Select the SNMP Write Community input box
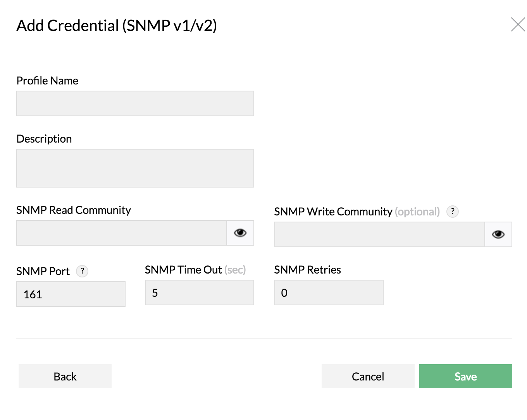Viewport: 527px width, 420px height. tap(379, 234)
